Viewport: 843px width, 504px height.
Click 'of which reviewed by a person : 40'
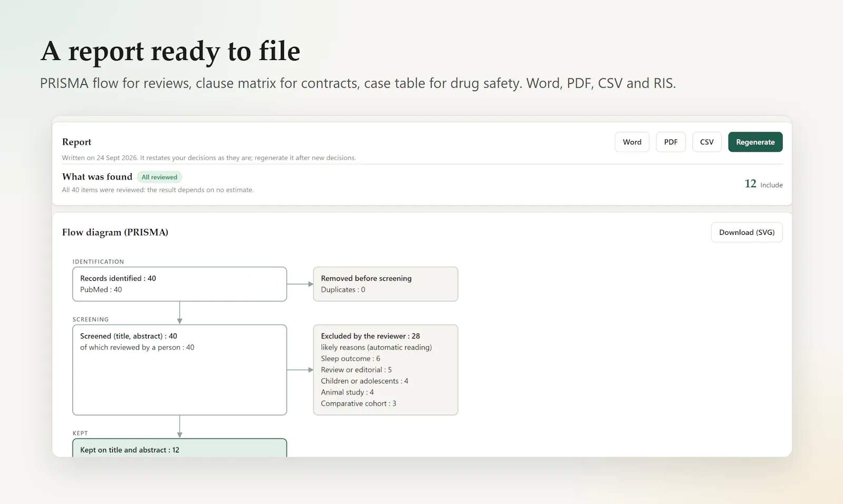tap(137, 348)
